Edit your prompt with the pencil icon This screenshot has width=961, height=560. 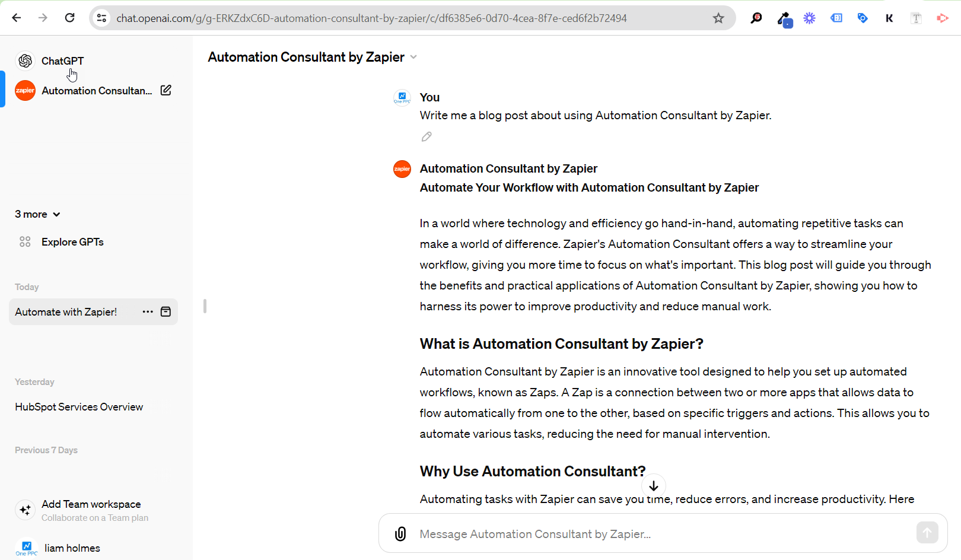point(426,136)
